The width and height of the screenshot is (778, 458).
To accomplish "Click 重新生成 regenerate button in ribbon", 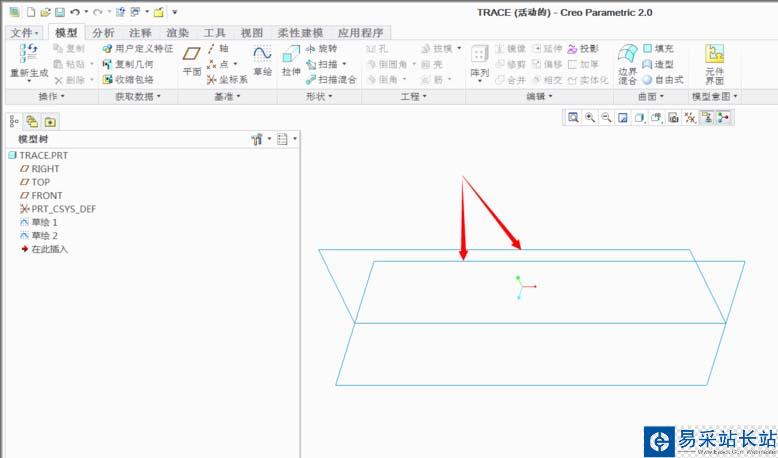I will (x=29, y=64).
